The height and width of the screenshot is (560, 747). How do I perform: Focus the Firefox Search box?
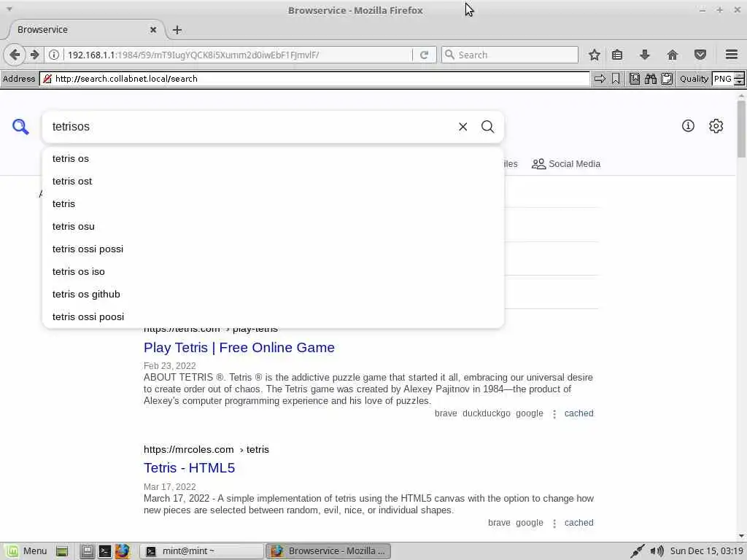point(510,55)
